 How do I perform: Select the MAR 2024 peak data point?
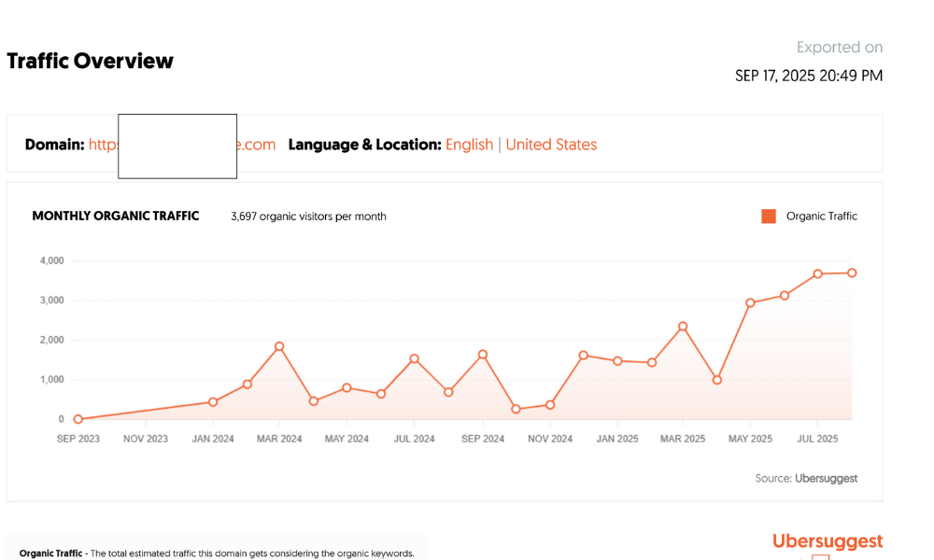[279, 344]
